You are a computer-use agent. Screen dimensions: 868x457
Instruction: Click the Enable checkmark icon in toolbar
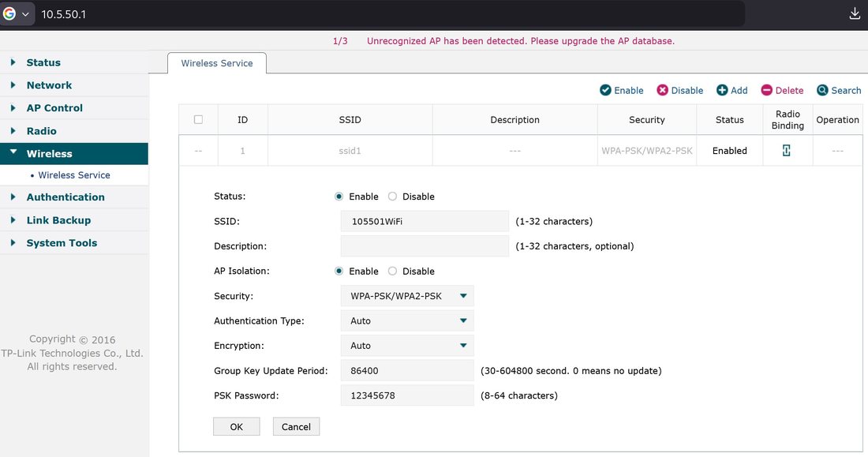[x=605, y=90]
